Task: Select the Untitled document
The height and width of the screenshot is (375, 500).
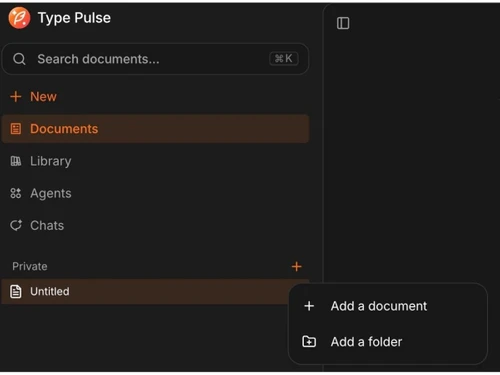Action: 145,291
